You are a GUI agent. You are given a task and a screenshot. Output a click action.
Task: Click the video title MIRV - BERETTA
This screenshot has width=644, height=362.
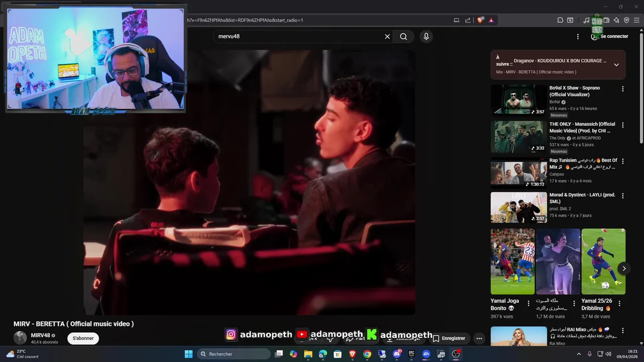pos(73,324)
